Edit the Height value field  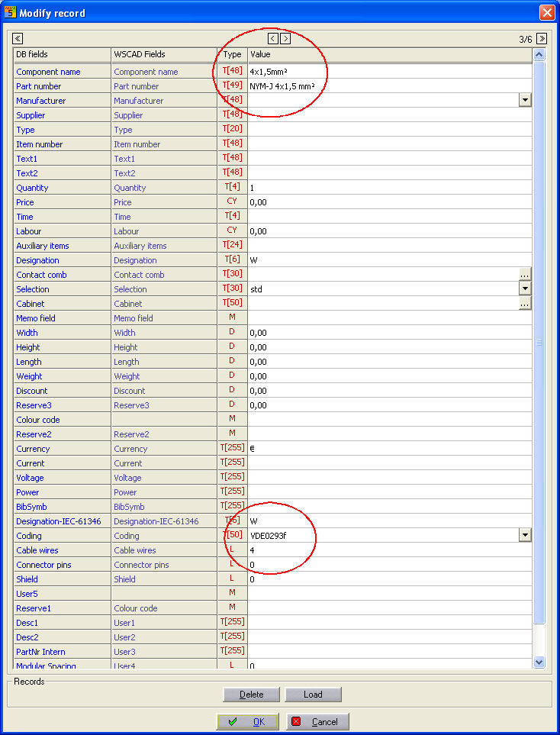[390, 347]
